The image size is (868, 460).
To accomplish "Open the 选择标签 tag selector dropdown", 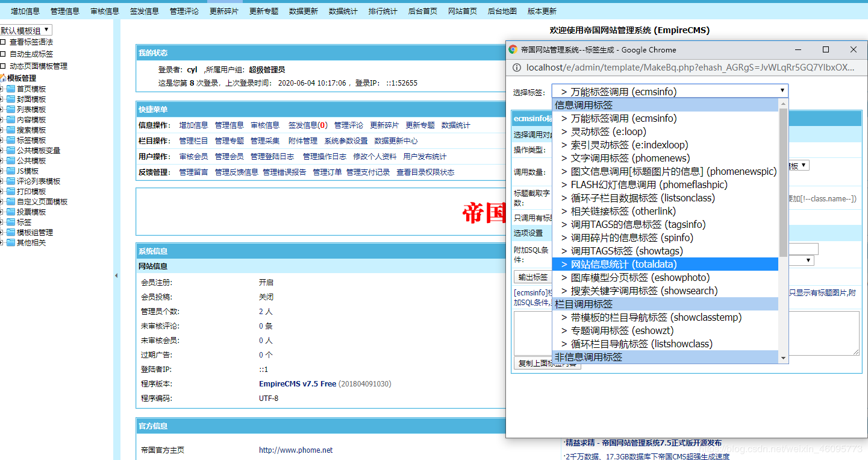I will tap(669, 90).
